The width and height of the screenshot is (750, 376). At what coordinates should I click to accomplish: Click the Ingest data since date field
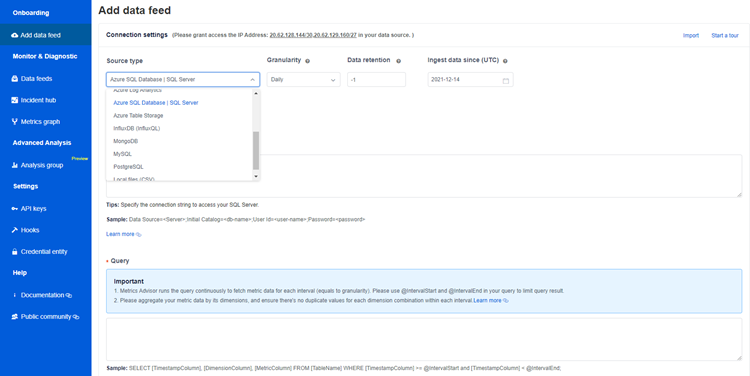point(470,79)
